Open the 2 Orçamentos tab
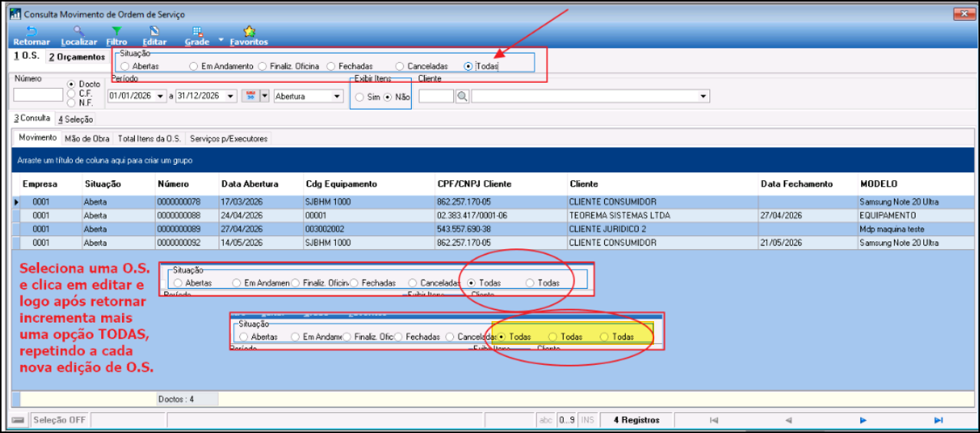This screenshot has width=980, height=433. click(x=77, y=57)
